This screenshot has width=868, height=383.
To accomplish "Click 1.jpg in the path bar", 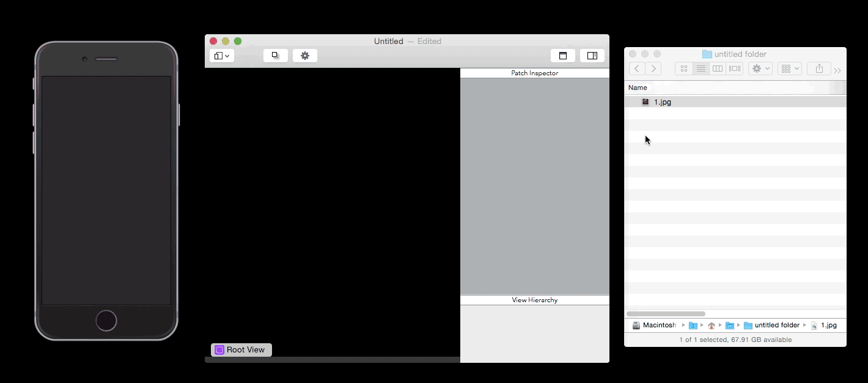I will click(824, 325).
